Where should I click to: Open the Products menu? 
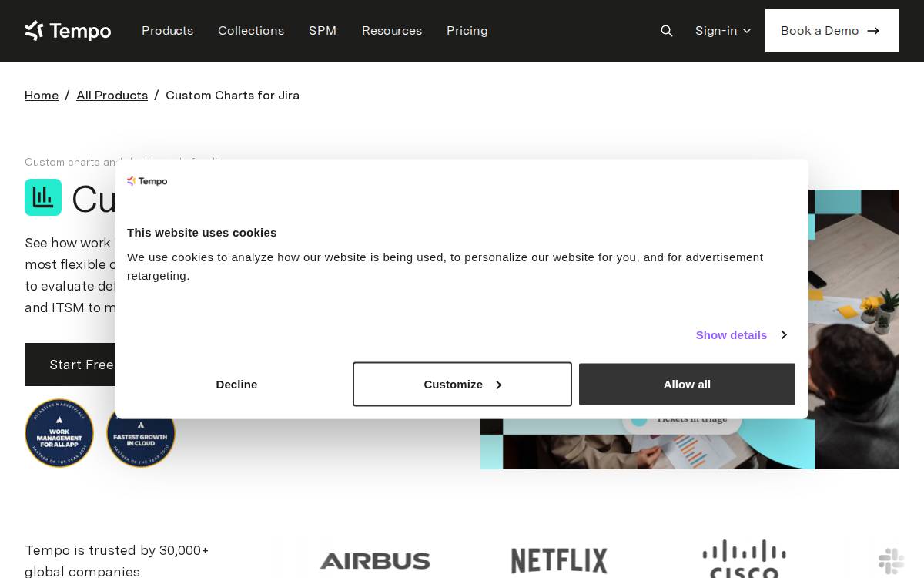[167, 31]
